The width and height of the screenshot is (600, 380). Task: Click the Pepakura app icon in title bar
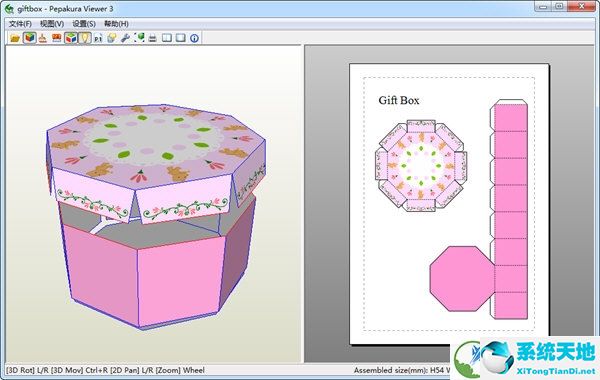[8, 8]
